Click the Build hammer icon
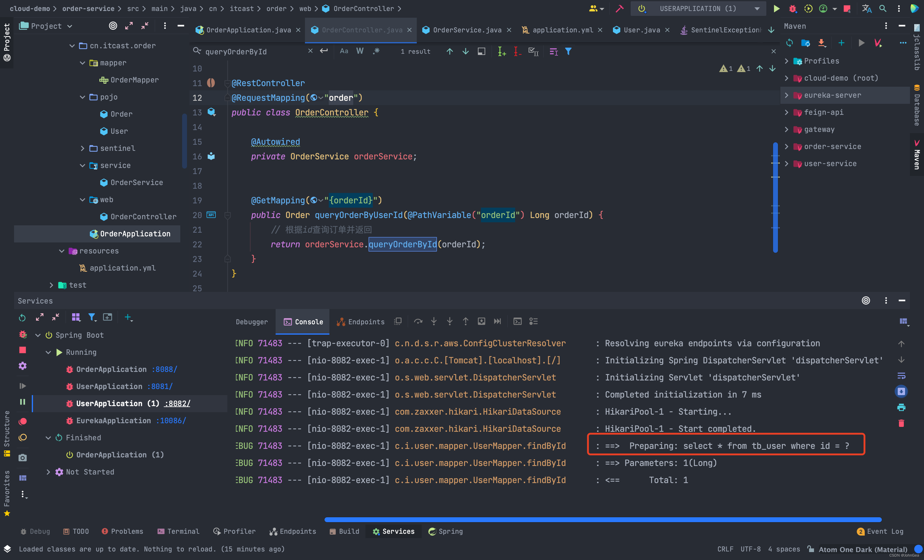 (619, 9)
